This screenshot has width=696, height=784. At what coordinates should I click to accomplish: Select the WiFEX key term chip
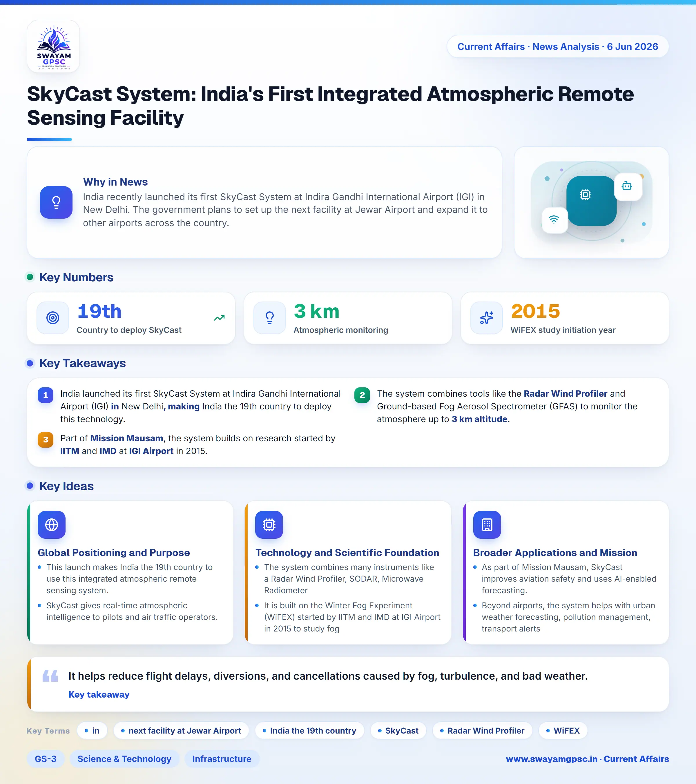(563, 731)
